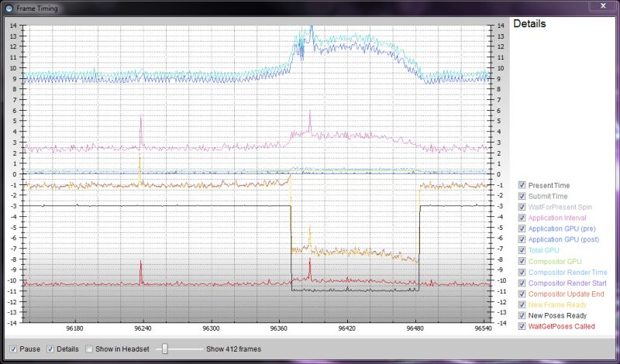Uncheck the Details checkbox
Viewport: 620px width, 364px height.
click(x=50, y=349)
